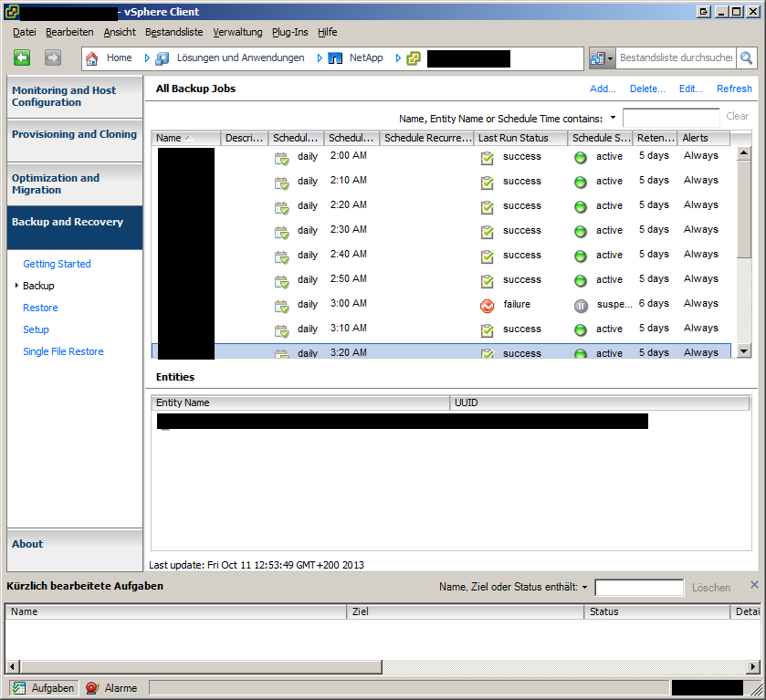Viewport: 766px width, 700px height.
Task: Sort entities by the UUID column header
Action: click(x=600, y=403)
